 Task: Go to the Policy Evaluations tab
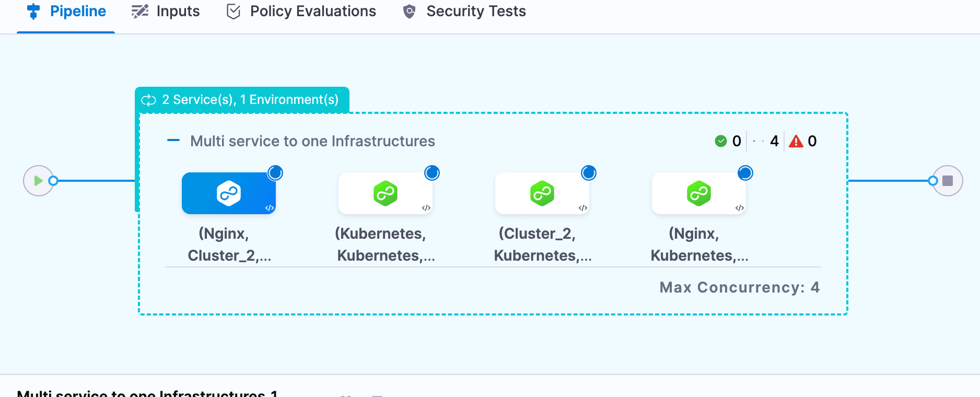[x=301, y=11]
